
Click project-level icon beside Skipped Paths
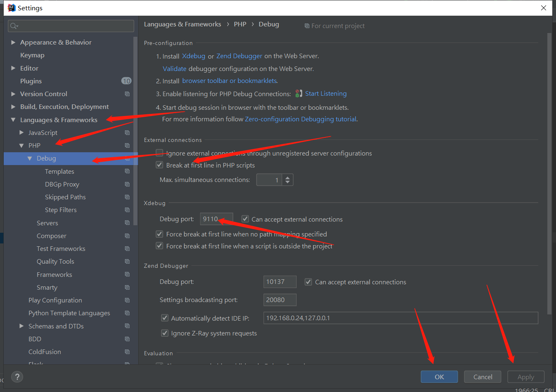point(127,197)
